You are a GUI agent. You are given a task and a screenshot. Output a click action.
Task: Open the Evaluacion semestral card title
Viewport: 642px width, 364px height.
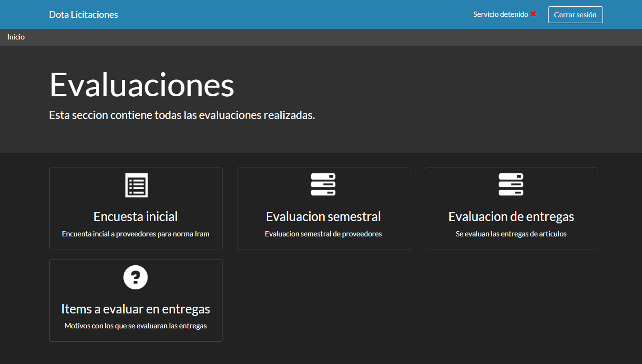click(x=323, y=217)
